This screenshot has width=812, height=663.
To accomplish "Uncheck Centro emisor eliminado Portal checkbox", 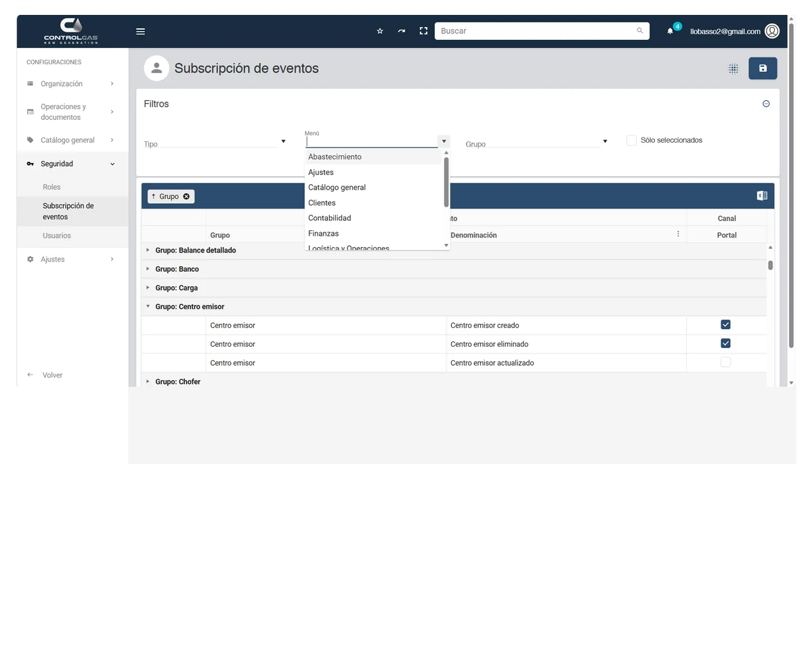I will click(x=725, y=343).
